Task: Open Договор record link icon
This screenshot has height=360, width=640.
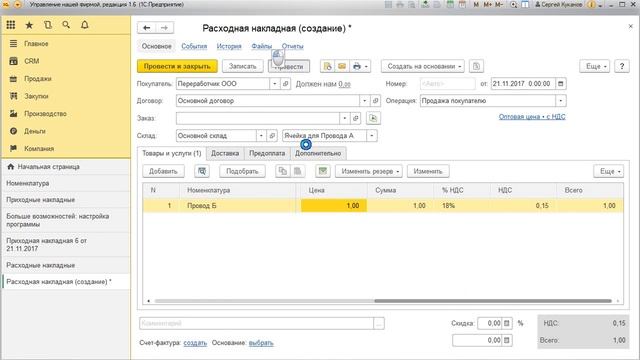Action: 375,101
